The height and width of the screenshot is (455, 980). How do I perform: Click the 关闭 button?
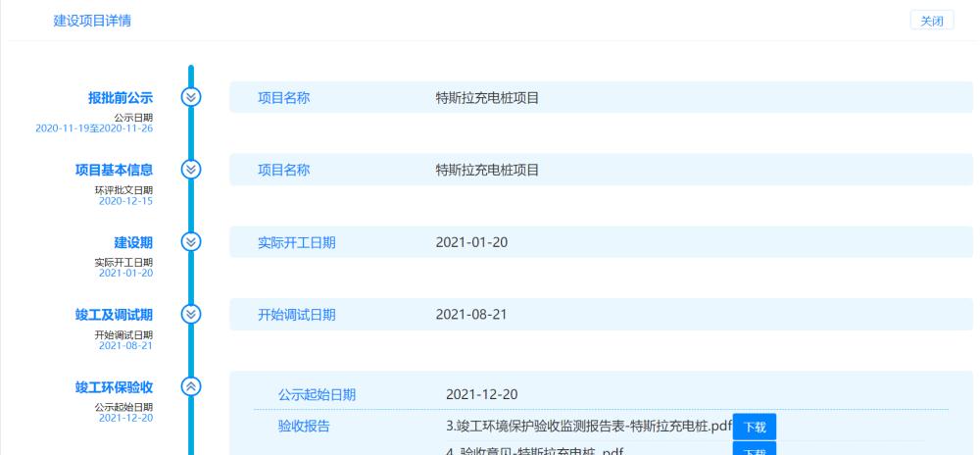(x=931, y=21)
